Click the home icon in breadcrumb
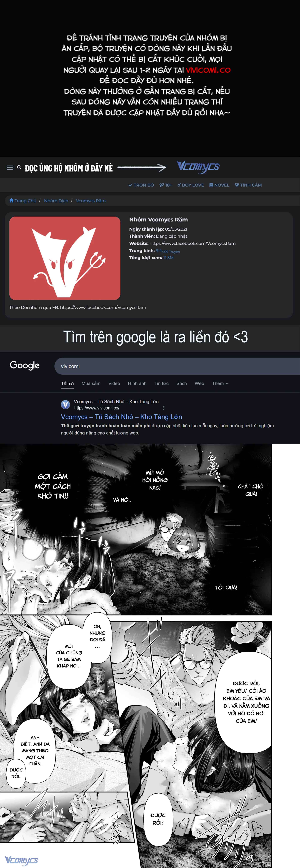 [12, 201]
